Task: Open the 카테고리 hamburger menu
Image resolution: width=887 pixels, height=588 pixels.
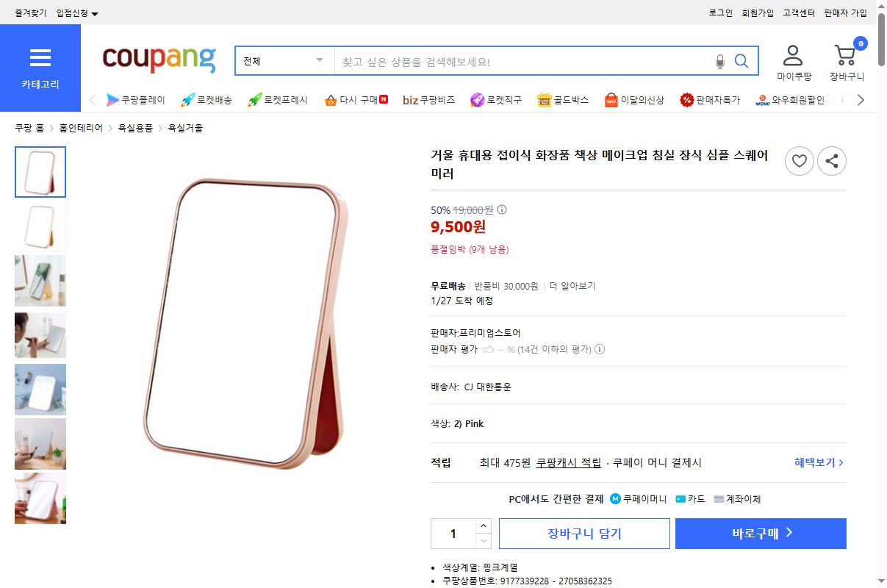Action: (x=40, y=57)
